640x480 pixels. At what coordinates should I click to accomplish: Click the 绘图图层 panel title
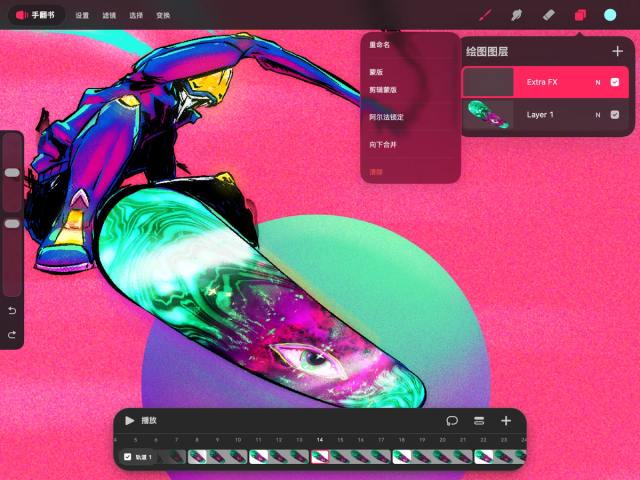[487, 52]
